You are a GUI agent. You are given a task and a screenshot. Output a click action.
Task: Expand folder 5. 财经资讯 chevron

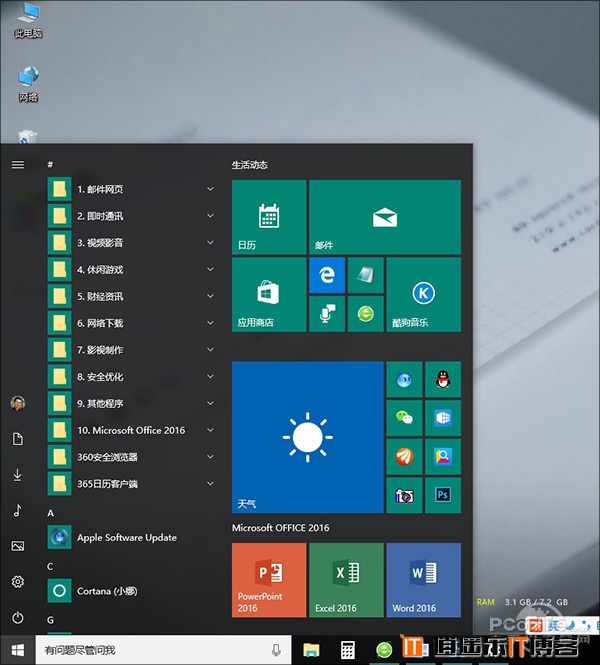(210, 296)
